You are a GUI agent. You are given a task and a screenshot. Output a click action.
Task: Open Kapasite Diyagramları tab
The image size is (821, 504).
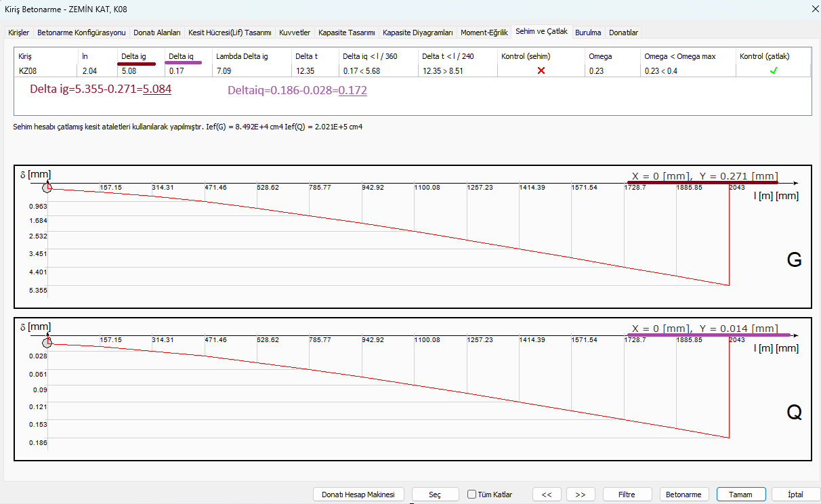[x=418, y=33]
